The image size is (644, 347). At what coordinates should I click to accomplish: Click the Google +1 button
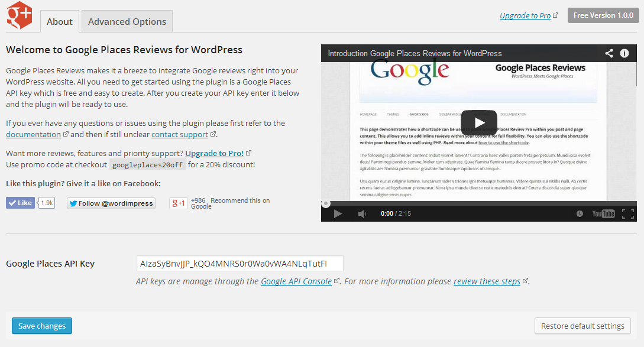[178, 203]
